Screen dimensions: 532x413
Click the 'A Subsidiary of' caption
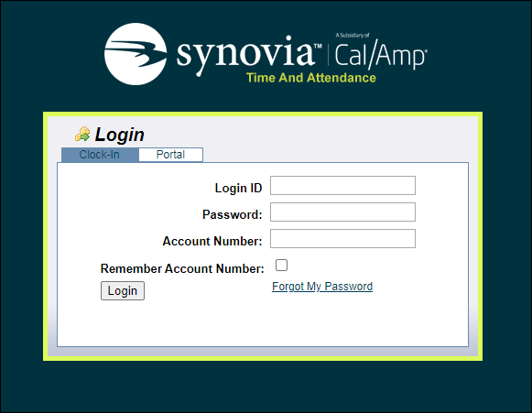tap(353, 36)
